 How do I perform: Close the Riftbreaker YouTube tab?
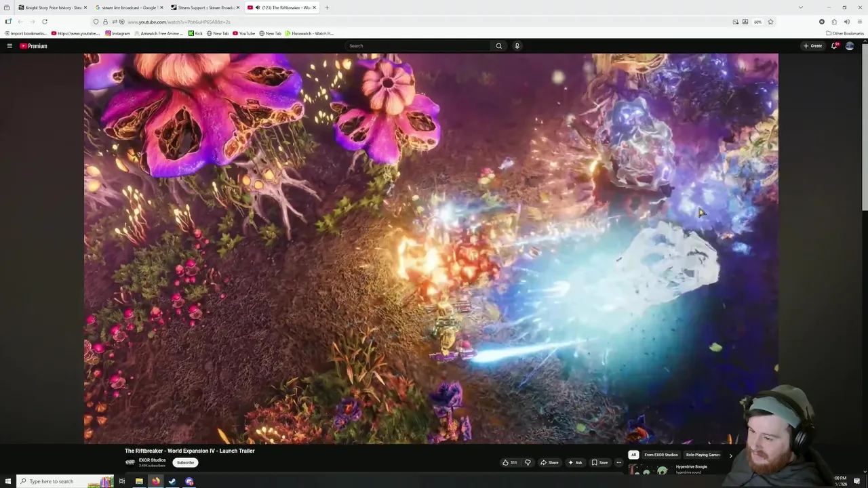pos(314,7)
